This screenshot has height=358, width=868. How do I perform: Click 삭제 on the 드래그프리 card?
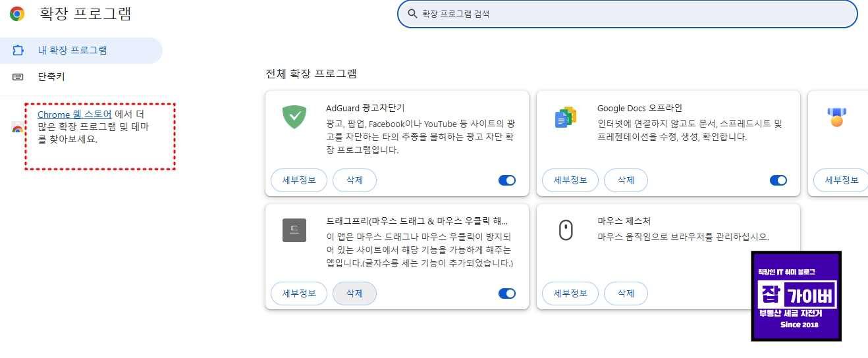click(354, 294)
